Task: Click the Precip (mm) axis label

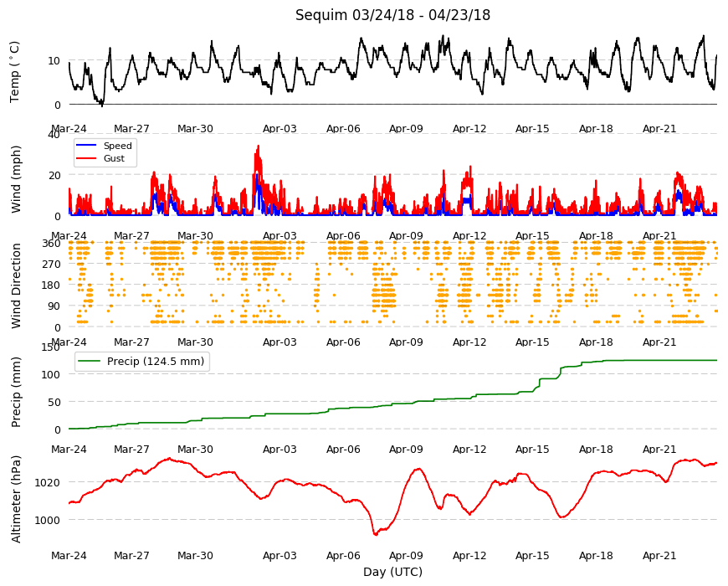Action: pos(16,392)
